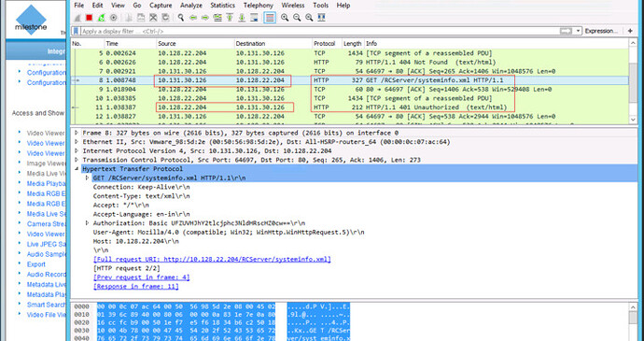
Task: Toggle packet list colorization icon
Action: coord(270,18)
